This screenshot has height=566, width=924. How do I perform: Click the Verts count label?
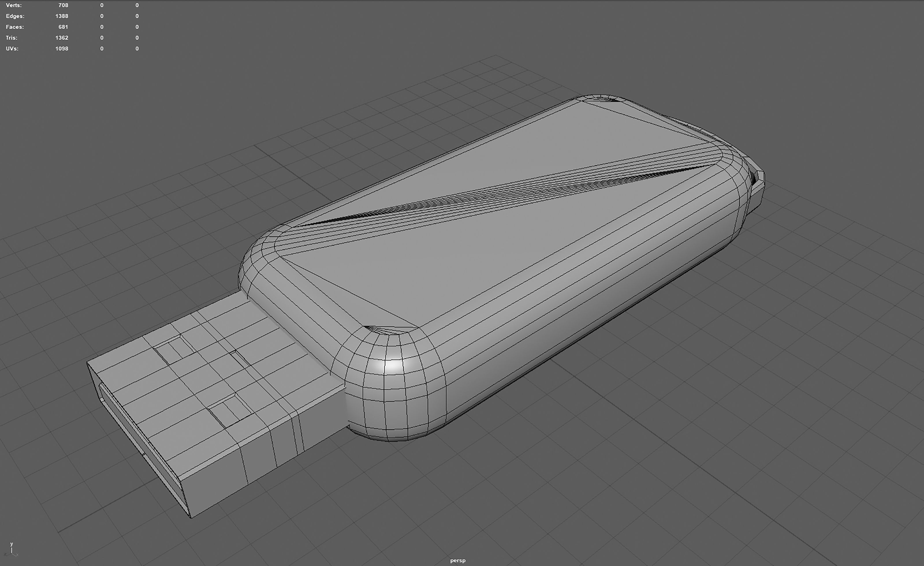14,5
